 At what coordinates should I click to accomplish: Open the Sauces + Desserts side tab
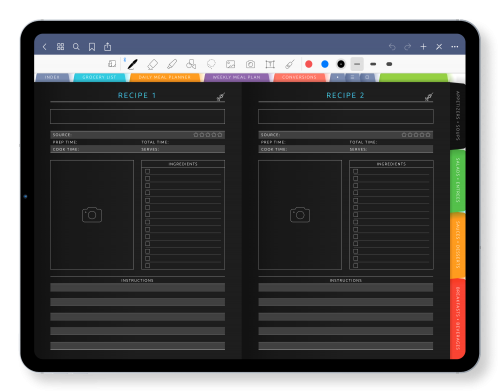(x=458, y=245)
